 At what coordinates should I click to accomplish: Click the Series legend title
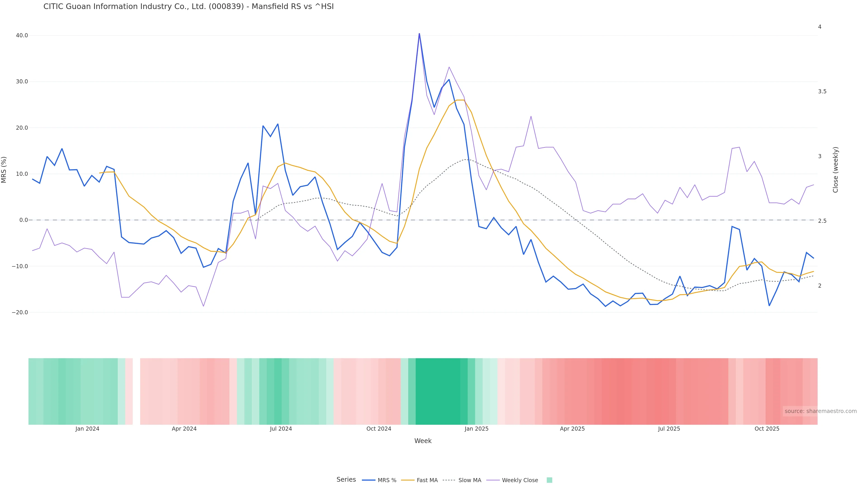pos(346,480)
